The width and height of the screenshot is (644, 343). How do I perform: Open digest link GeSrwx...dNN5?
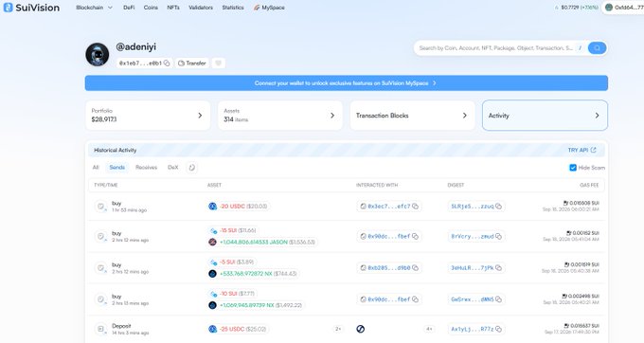pyautogui.click(x=473, y=299)
